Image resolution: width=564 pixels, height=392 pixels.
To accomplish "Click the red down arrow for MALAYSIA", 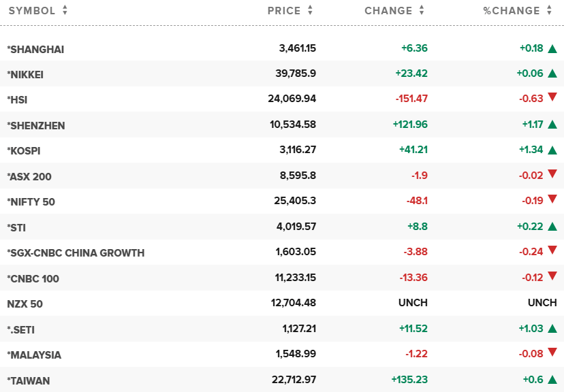I will pyautogui.click(x=552, y=355).
